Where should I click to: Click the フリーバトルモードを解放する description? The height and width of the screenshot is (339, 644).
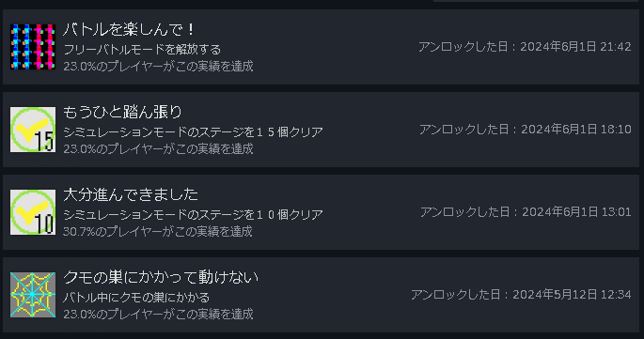[x=142, y=50]
